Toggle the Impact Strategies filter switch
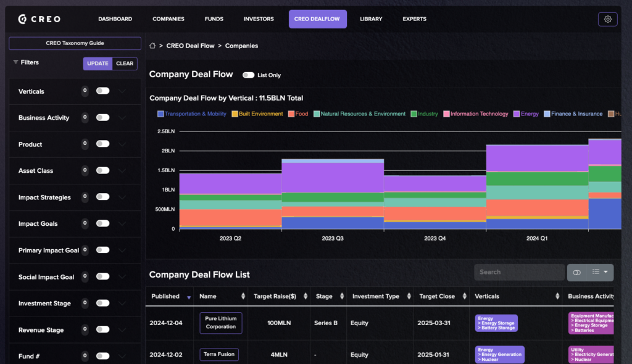The height and width of the screenshot is (364, 632). (x=103, y=197)
